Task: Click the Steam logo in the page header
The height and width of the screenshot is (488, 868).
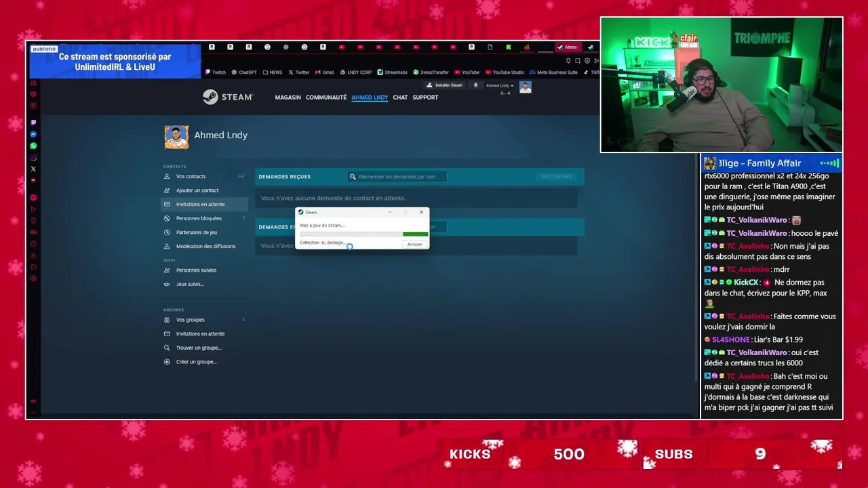Action: [228, 97]
